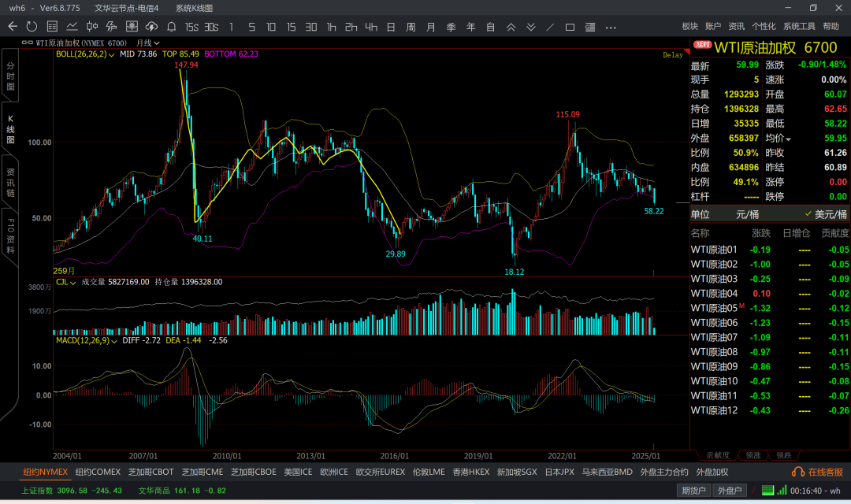Select unit 元/桶
This screenshot has width=851, height=504.
click(x=747, y=214)
